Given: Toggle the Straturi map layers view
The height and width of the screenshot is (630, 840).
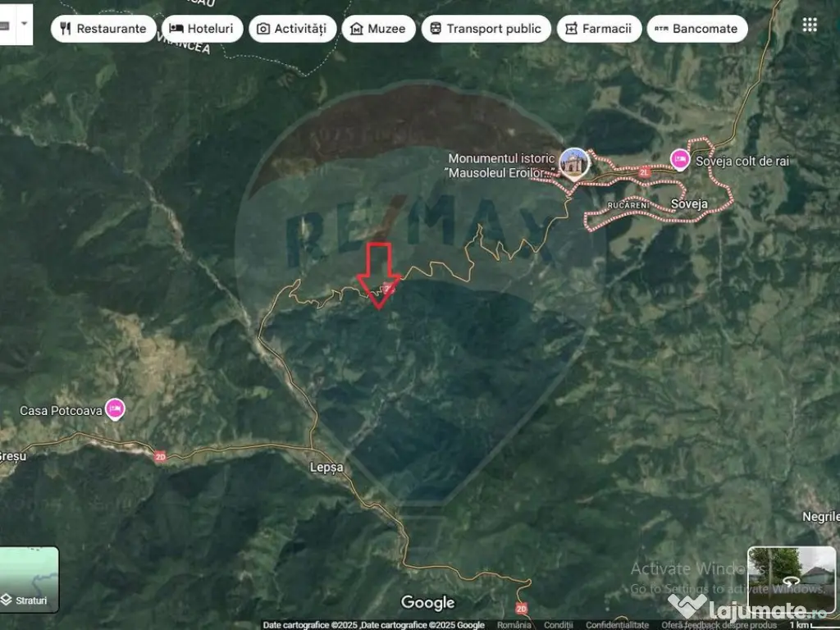Looking at the screenshot, I should tap(30, 580).
